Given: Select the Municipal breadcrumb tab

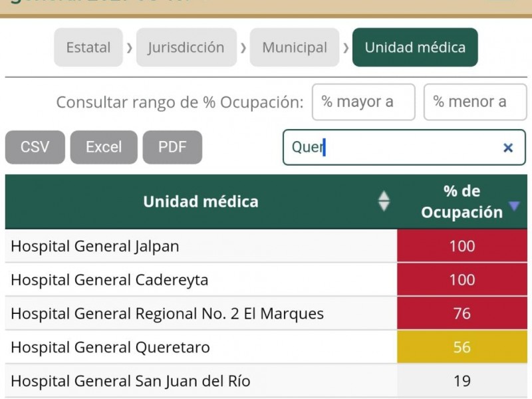Looking at the screenshot, I should [x=295, y=47].
